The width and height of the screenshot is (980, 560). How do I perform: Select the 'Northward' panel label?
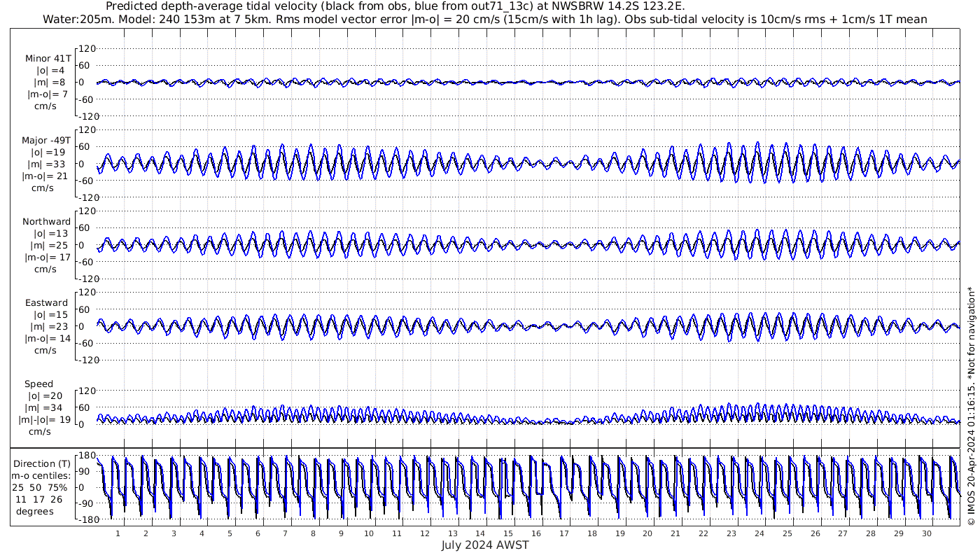coord(46,222)
